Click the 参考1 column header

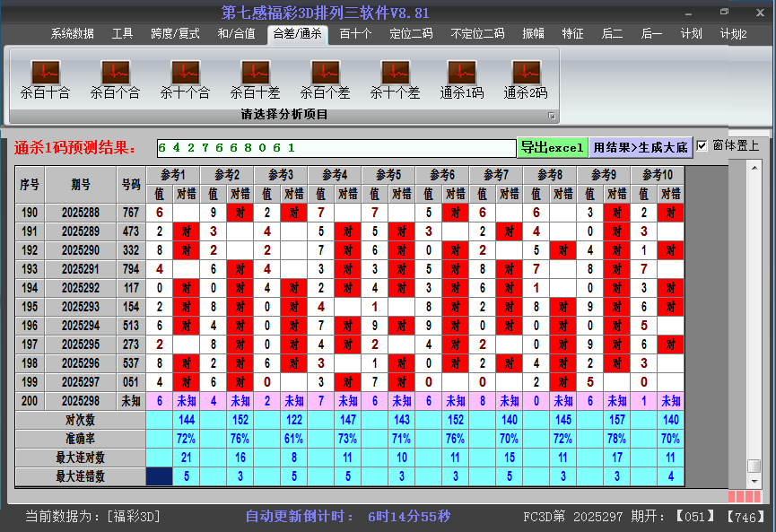pyautogui.click(x=172, y=174)
